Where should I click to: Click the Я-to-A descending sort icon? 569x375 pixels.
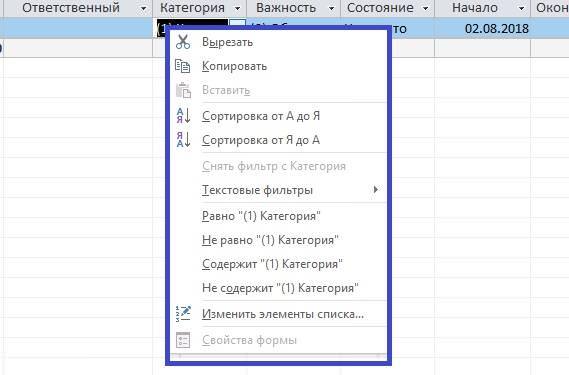click(183, 140)
